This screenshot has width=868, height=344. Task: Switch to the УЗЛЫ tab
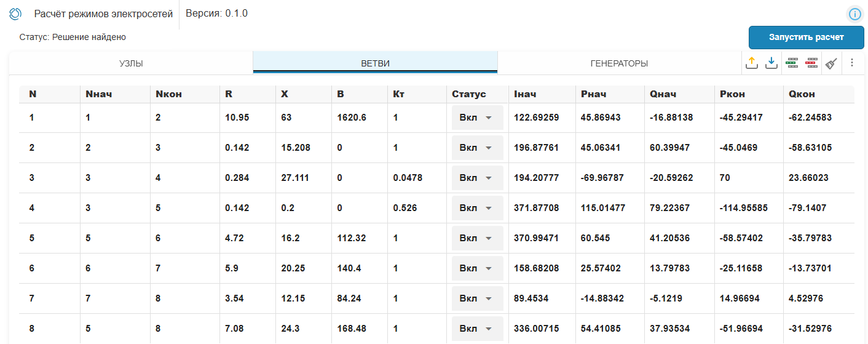131,63
